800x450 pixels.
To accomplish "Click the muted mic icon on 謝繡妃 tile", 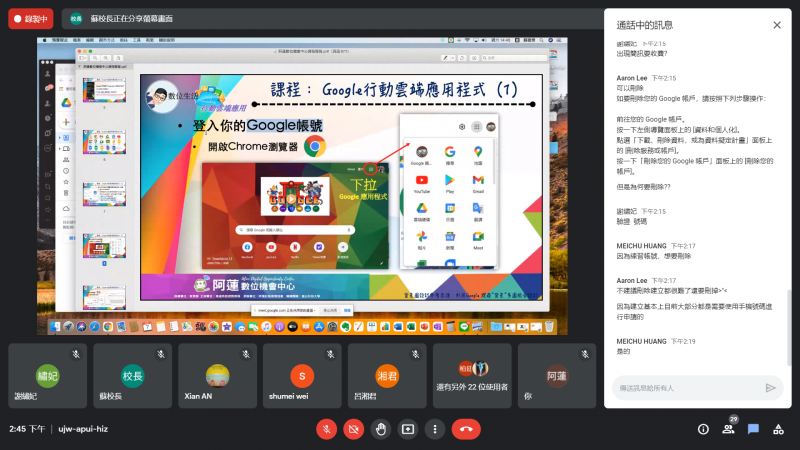I will [76, 354].
